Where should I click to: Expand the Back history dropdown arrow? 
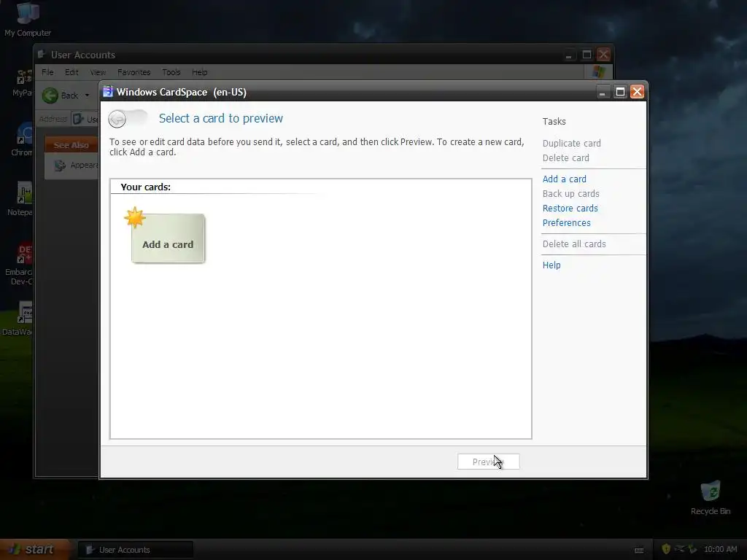87,96
